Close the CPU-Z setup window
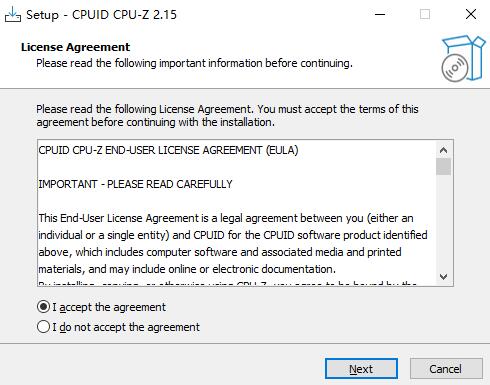 pyautogui.click(x=471, y=14)
